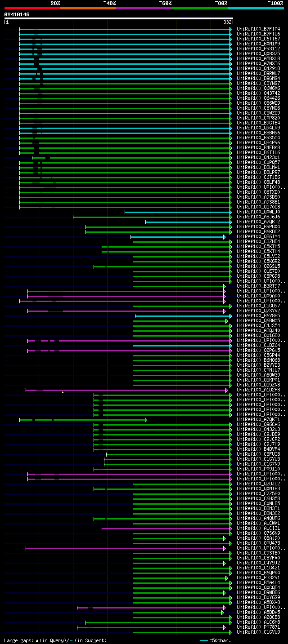Select the UniRef100_A7NXT6 label
288x644 pixels.
point(258,63)
